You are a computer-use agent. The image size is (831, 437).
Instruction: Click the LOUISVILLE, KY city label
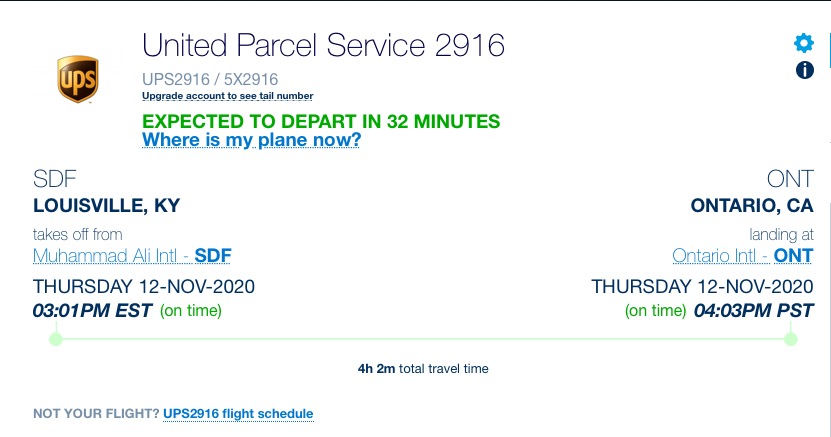click(x=107, y=206)
